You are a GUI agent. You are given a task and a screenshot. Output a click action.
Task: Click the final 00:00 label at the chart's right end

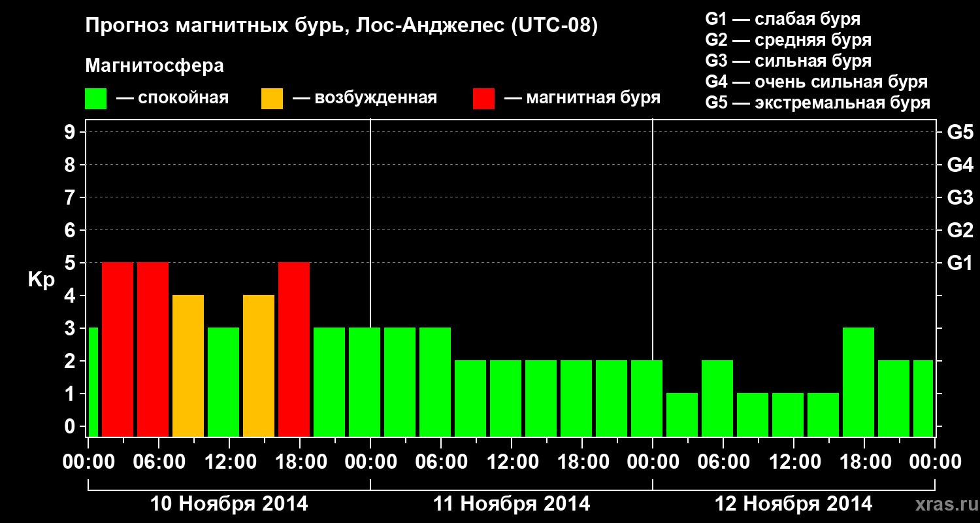tap(935, 462)
